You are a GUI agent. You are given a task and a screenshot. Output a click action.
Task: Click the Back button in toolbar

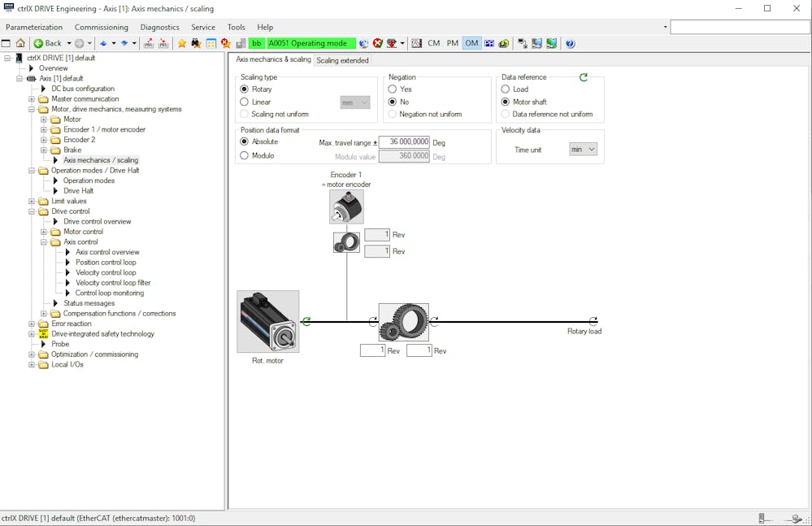(48, 43)
